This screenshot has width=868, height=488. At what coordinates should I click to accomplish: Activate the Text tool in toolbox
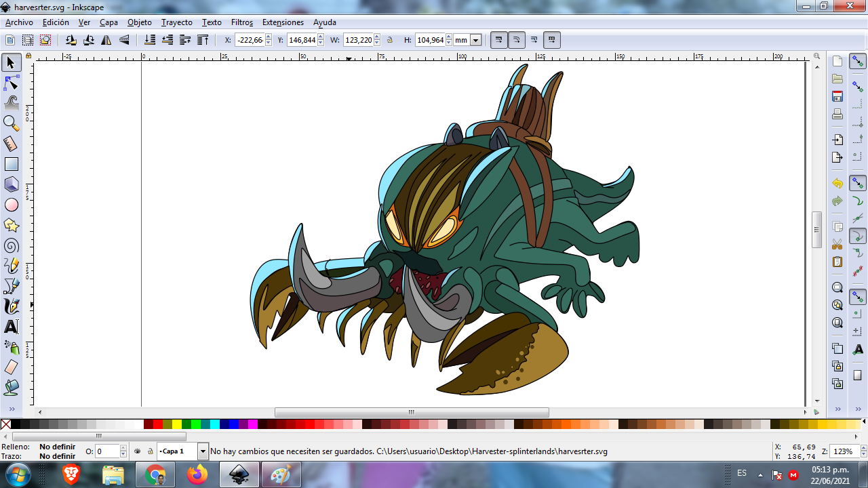pyautogui.click(x=11, y=327)
